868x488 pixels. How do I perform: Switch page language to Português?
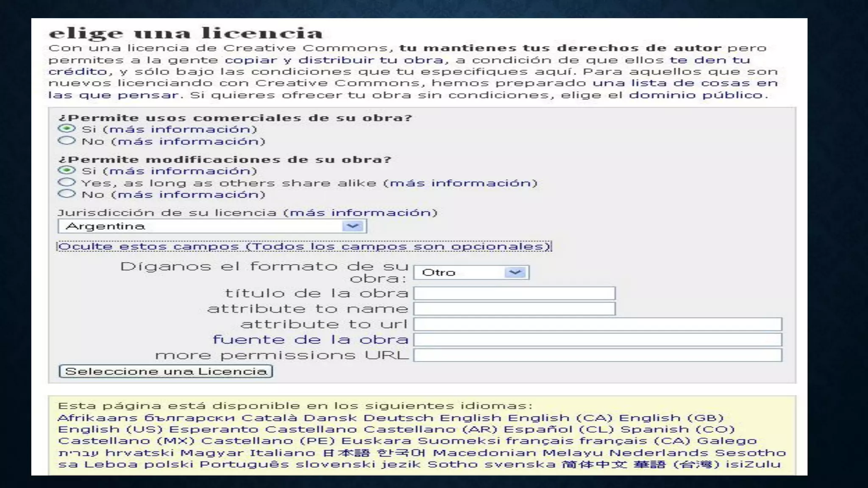pos(244,464)
